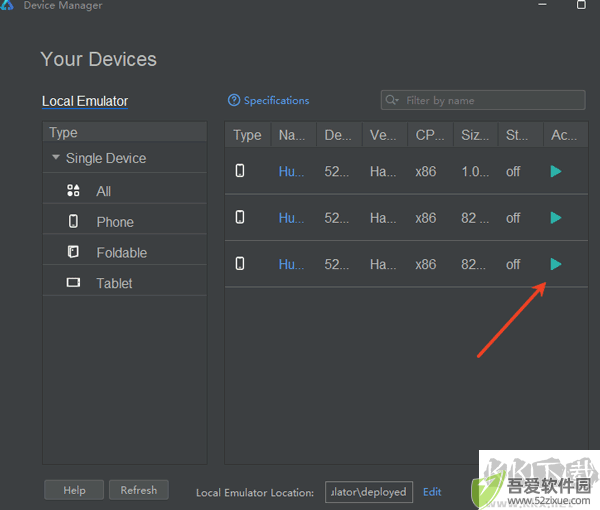
Task: Click the '82...' size value in third row
Action: tap(474, 264)
